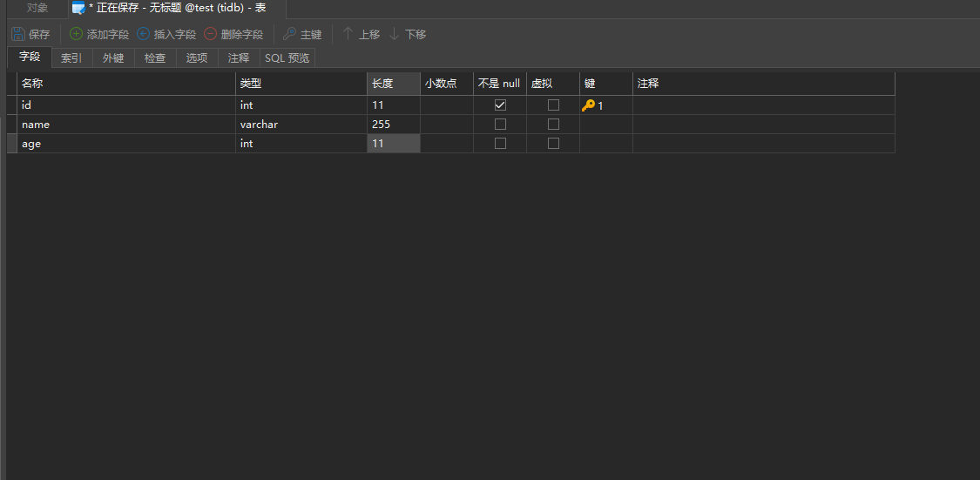Click the blue Insert Field (插入字段) icon

click(143, 34)
